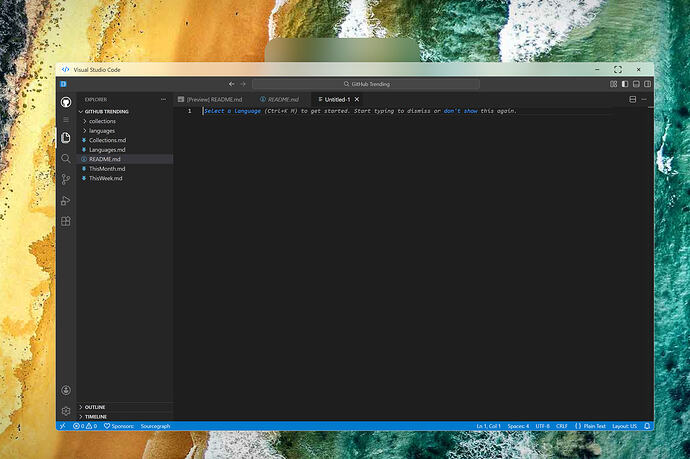Image resolution: width=690 pixels, height=459 pixels.
Task: Click the GitHub Trending search box
Action: tap(366, 84)
